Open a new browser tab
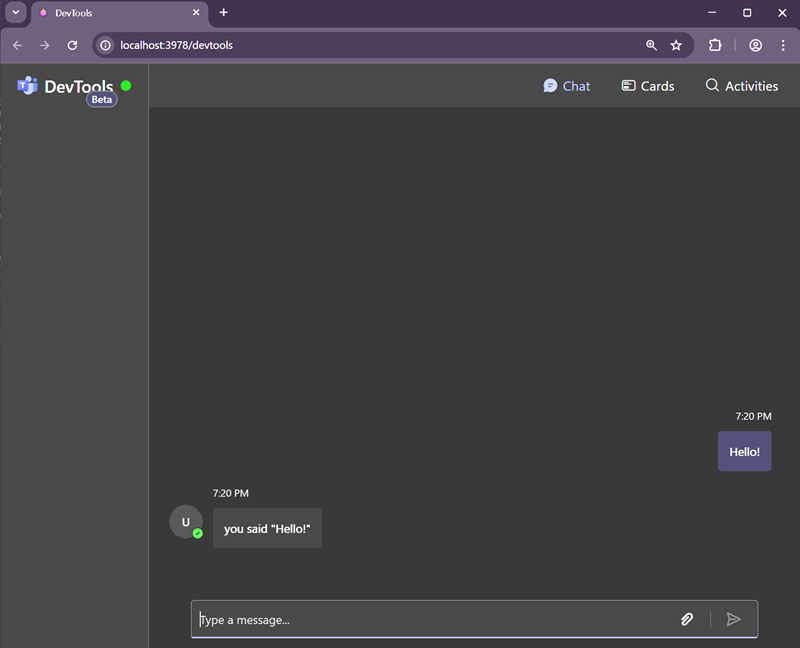Image resolution: width=800 pixels, height=648 pixels. 224,12
